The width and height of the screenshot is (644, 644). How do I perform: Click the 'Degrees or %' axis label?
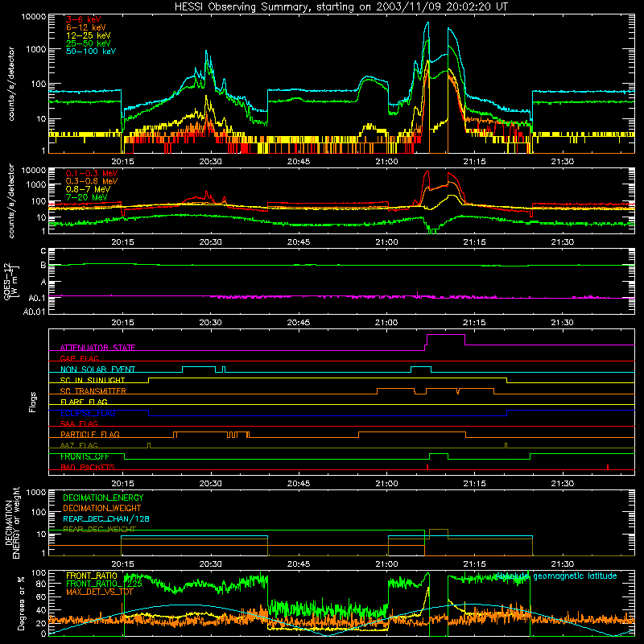tap(21, 604)
